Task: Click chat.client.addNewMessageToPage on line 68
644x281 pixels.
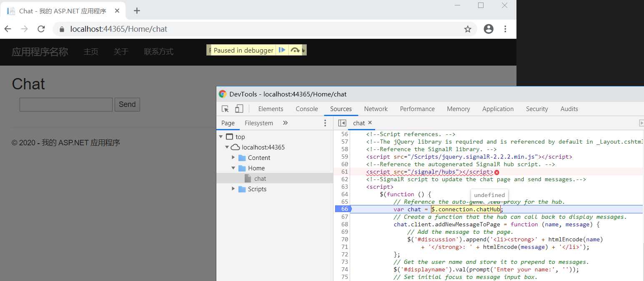Action: point(447,224)
